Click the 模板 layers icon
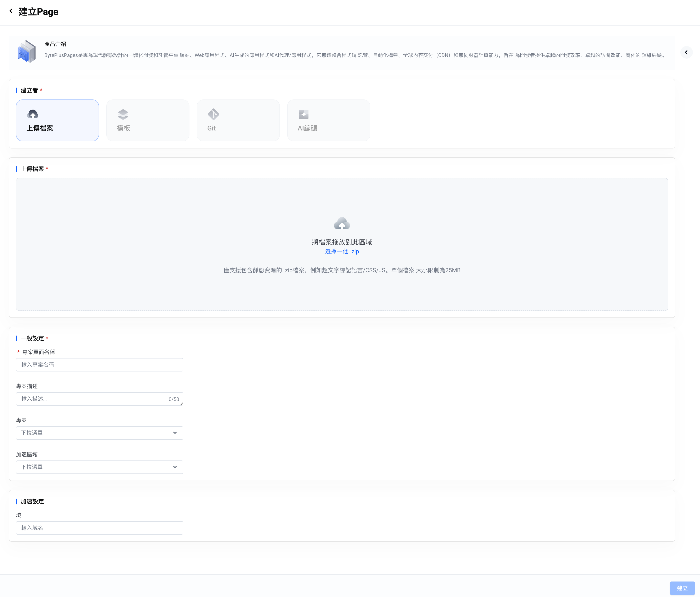Viewport: 700px width, 597px height. (123, 114)
